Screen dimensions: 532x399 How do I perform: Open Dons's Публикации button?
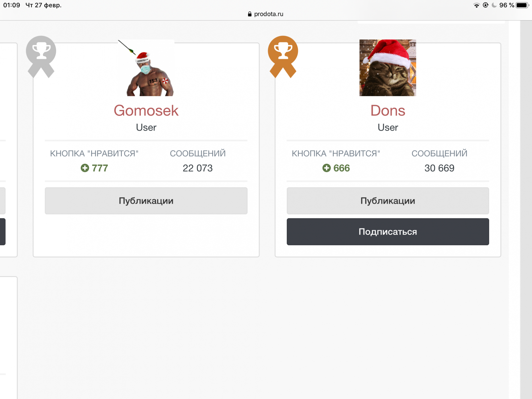(x=388, y=201)
